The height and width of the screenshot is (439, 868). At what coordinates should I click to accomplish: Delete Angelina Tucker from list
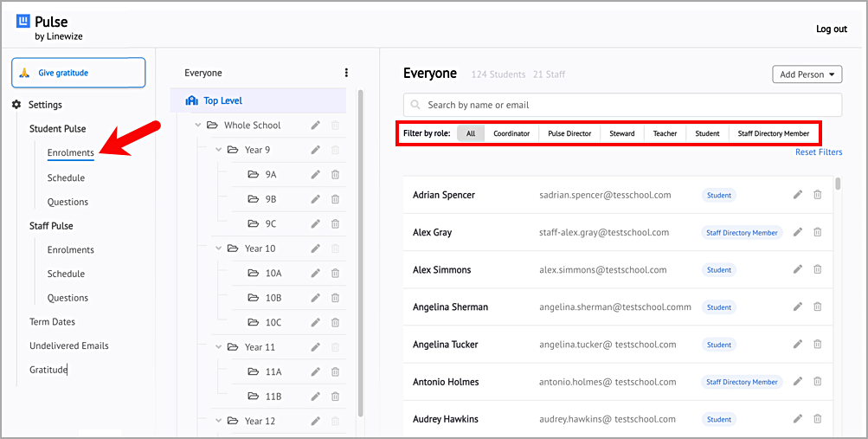[818, 344]
